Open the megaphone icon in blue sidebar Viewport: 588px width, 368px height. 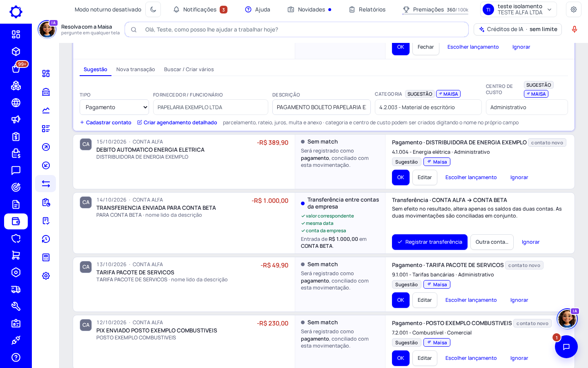coord(16,119)
